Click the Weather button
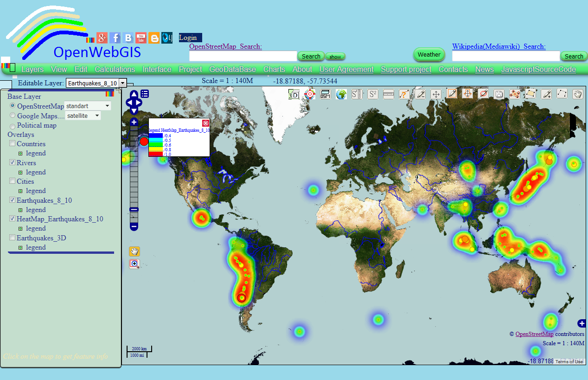Viewport: 588px width, 380px height. pos(429,54)
